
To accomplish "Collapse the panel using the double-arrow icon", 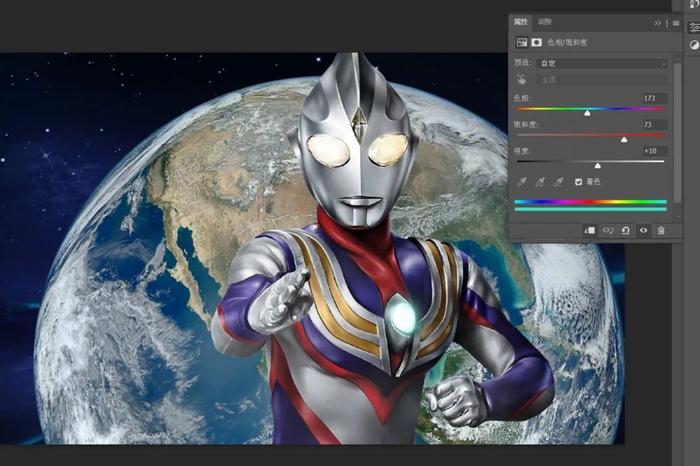I will pyautogui.click(x=658, y=23).
